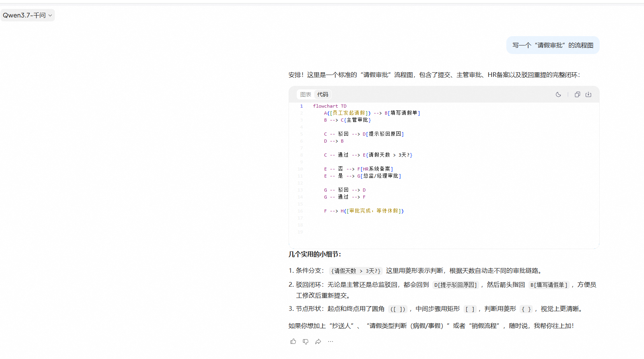644x359 pixels.
Task: Open more options ellipsis under response
Action: tap(331, 342)
